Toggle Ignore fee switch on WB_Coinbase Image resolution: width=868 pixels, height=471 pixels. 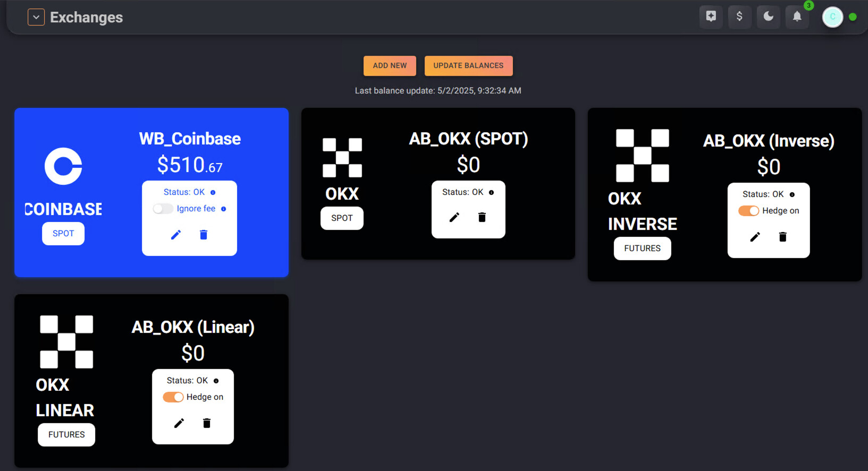(163, 209)
